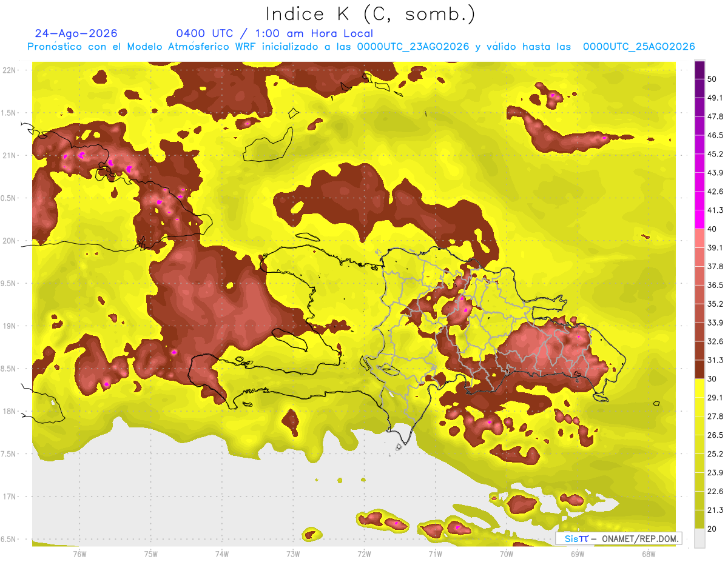
Task: Click the colorbar value "25.2"
Action: [x=715, y=454]
